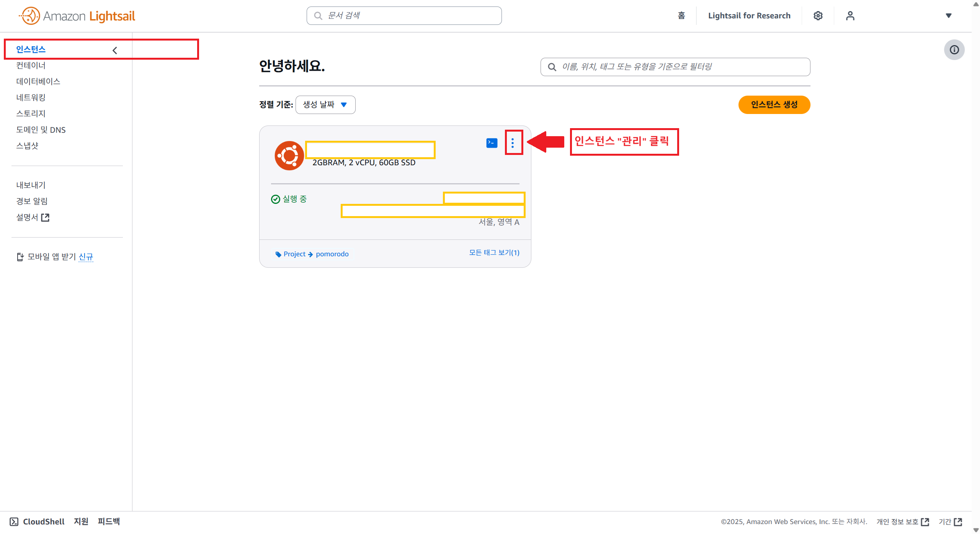980x534 pixels.
Task: Click the Project pomorodo tag
Action: point(312,254)
